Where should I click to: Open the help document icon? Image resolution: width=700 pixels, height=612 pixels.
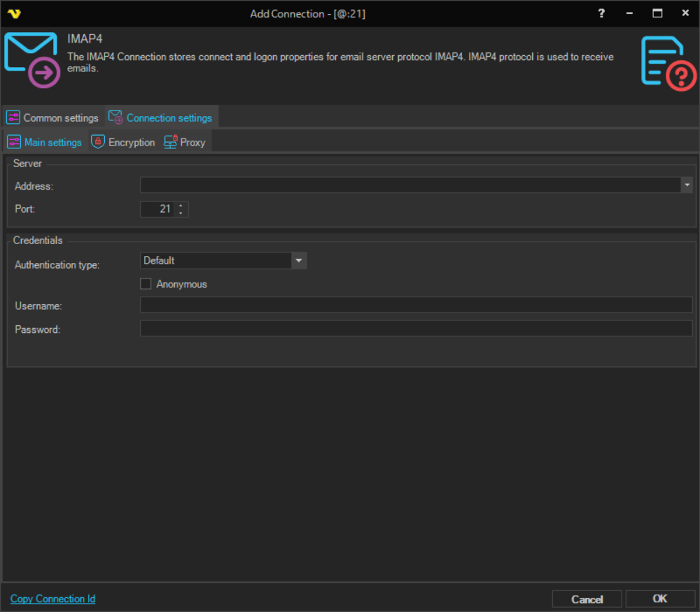coord(668,64)
